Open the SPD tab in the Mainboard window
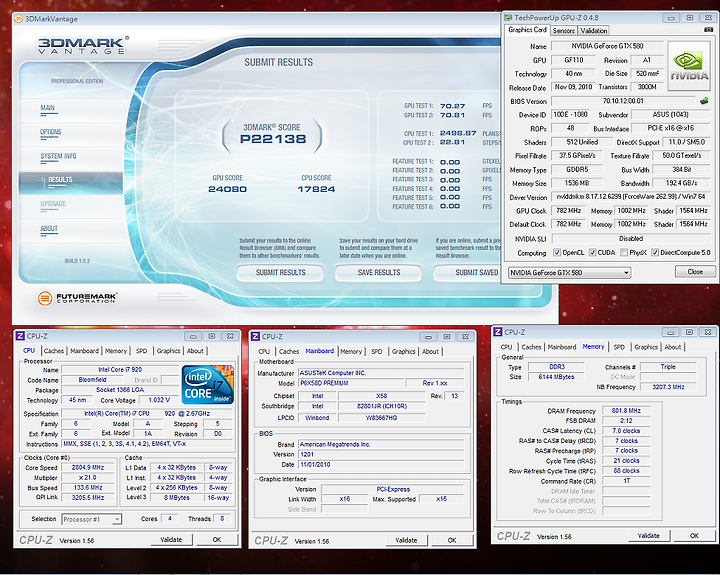 coord(377,351)
